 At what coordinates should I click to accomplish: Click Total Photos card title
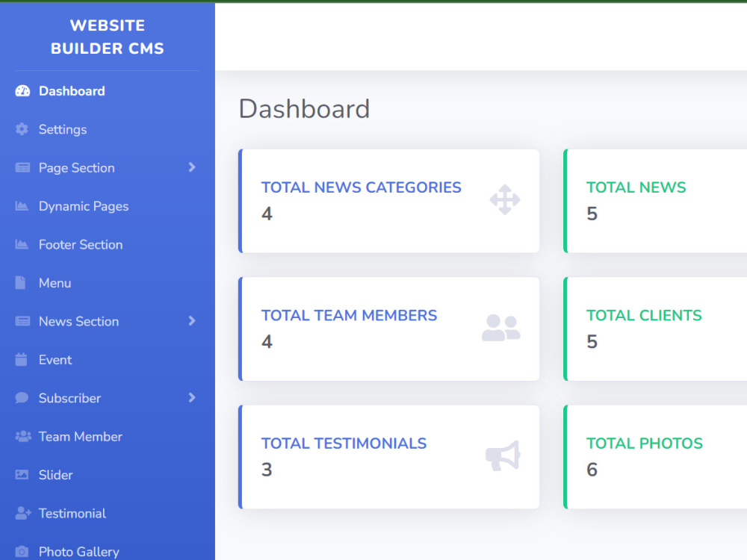pos(645,444)
